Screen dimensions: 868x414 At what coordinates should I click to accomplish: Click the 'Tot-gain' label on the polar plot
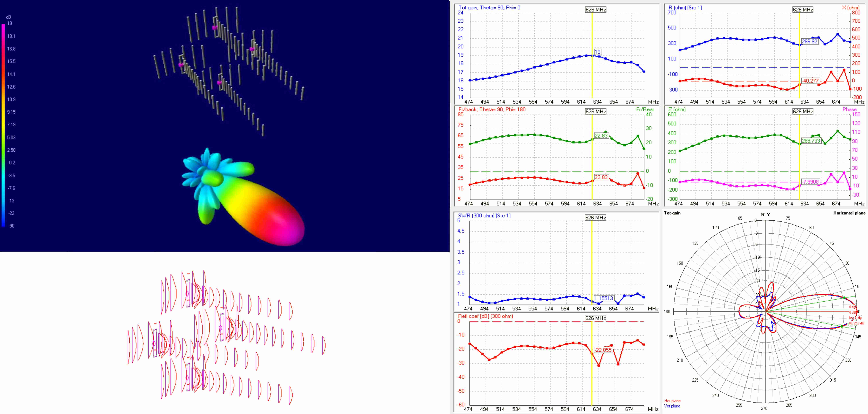(672, 213)
